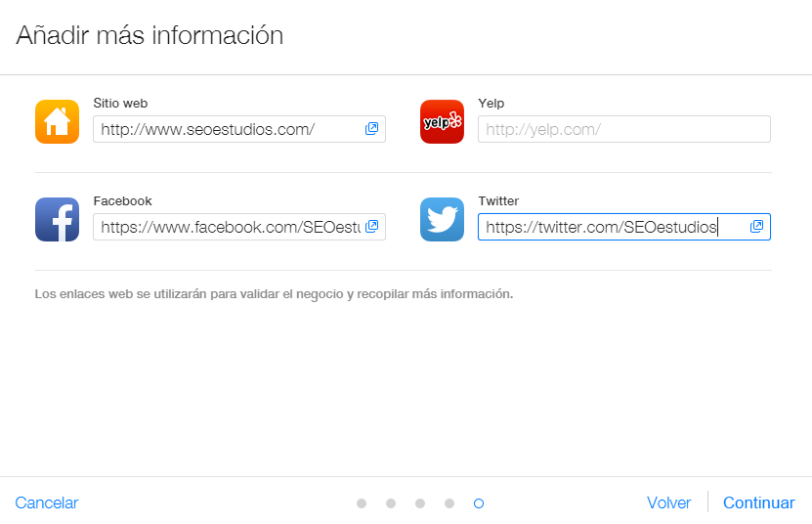The image size is (812, 524).
Task: Focus the Sitio web URL field
Action: coord(239,129)
